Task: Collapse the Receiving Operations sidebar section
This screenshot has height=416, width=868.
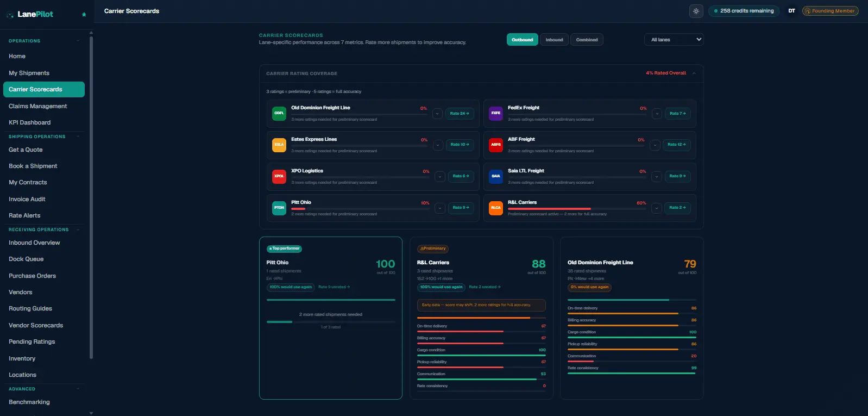Action: point(78,229)
